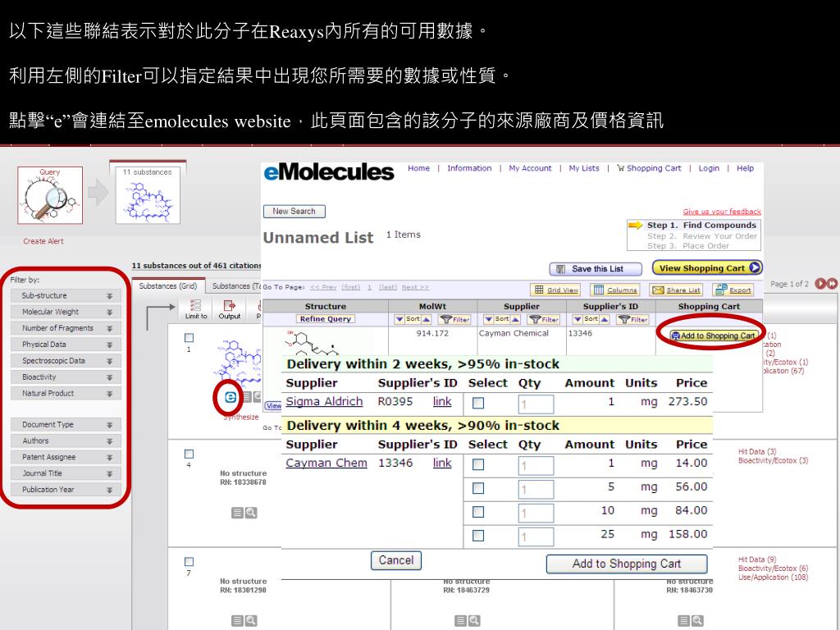Expand the Publication Year filter
Image resolution: width=840 pixels, height=630 pixels.
click(x=66, y=490)
